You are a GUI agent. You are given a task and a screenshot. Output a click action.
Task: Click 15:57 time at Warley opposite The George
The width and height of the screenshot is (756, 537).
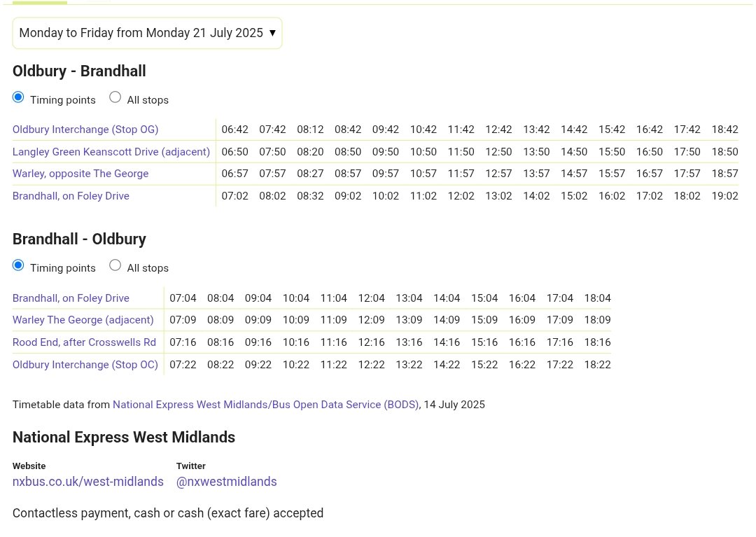[x=612, y=174]
